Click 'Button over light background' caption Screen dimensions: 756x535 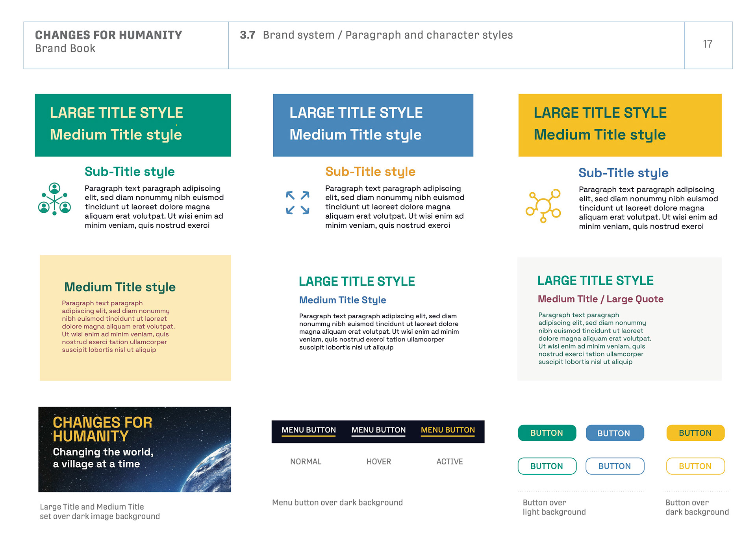[554, 507]
